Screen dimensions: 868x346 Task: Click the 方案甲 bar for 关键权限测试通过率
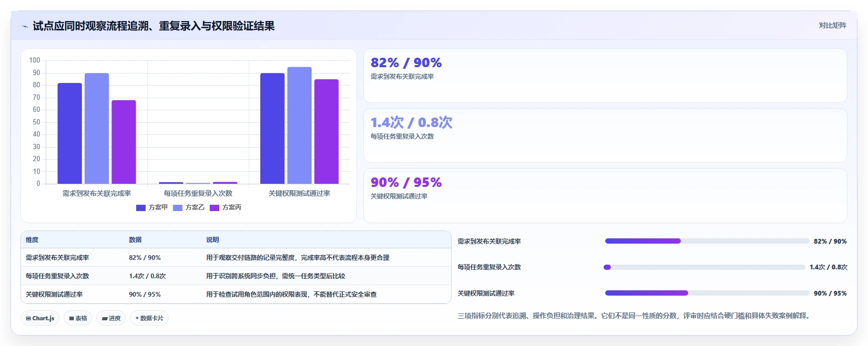272,129
